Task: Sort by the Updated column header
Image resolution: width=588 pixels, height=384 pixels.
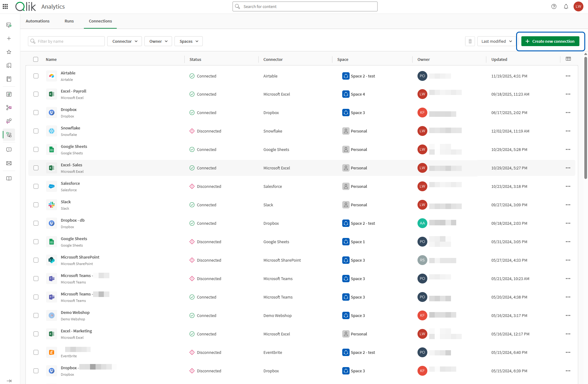Action: tap(499, 59)
